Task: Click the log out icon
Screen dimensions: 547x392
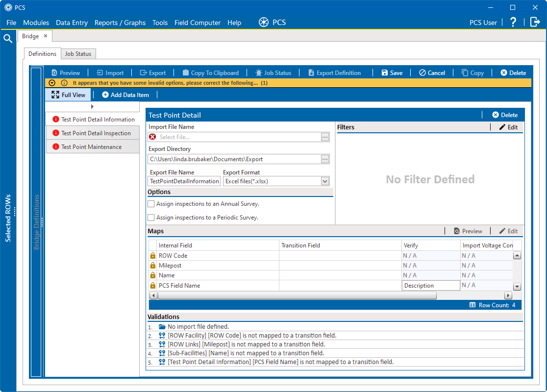Action: pyautogui.click(x=535, y=22)
